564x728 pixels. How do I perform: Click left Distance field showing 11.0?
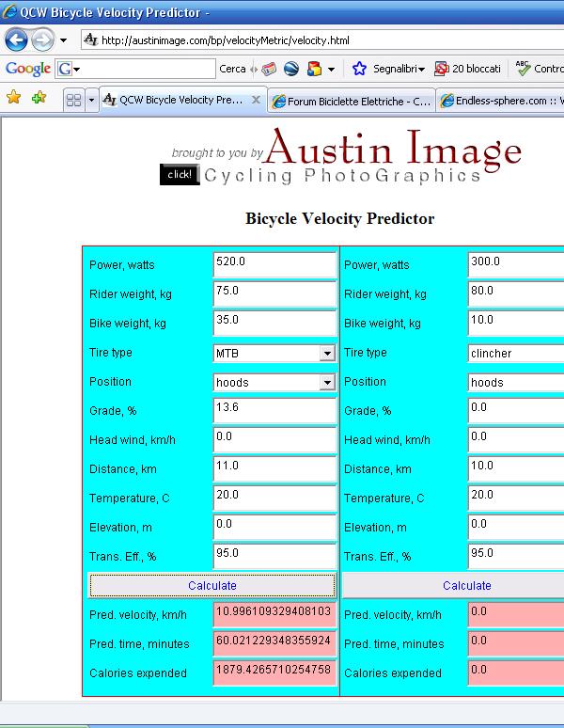(x=274, y=469)
